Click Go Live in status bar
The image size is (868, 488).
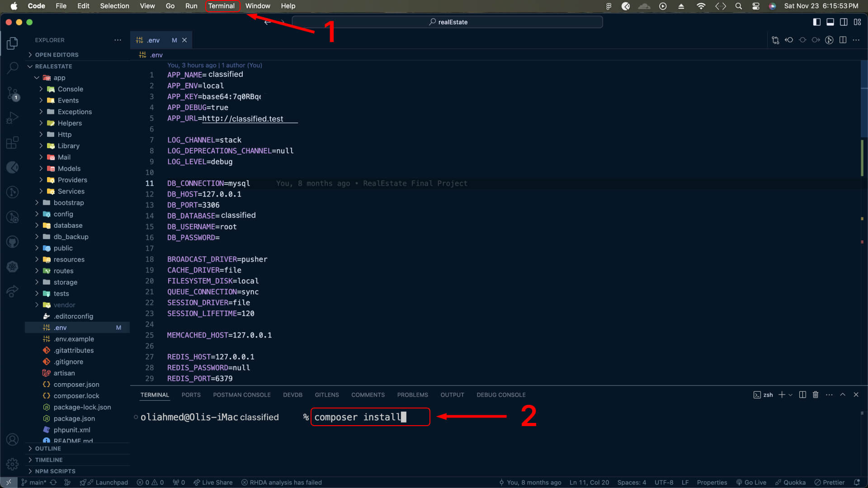(x=751, y=482)
